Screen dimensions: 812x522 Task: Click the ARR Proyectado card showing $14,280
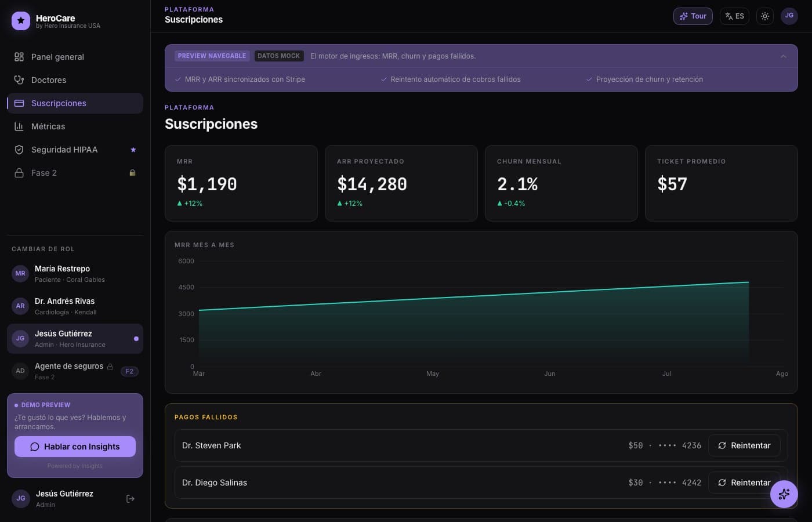[401, 183]
